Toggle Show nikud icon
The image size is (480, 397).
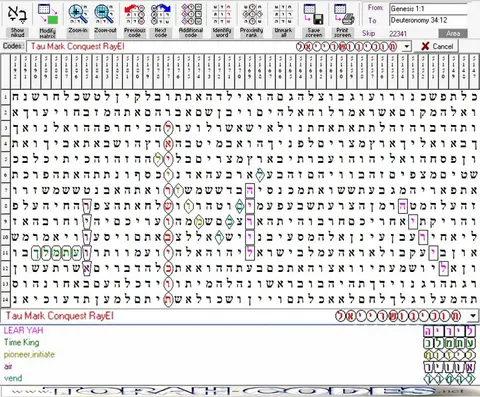pyautogui.click(x=17, y=14)
